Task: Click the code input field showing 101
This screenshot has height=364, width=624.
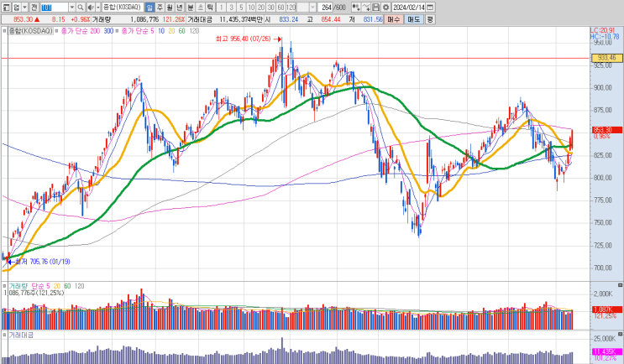Action: [54, 8]
